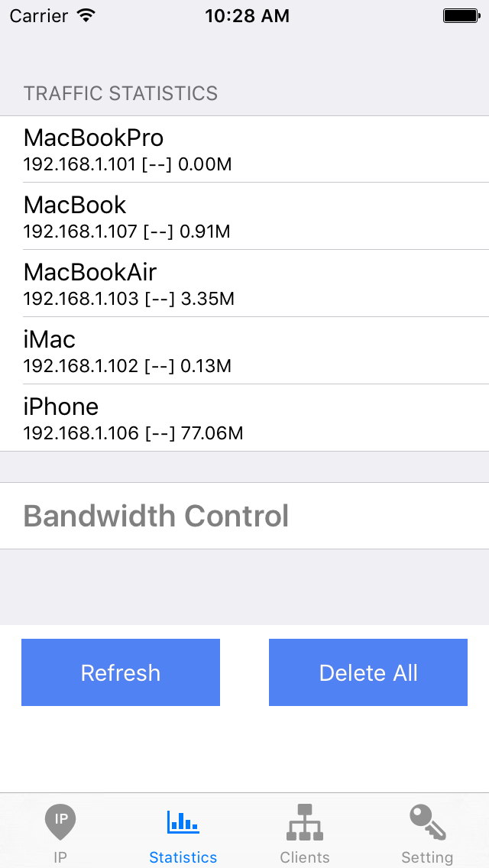Select the MacBookPro traffic entry

[x=244, y=150]
